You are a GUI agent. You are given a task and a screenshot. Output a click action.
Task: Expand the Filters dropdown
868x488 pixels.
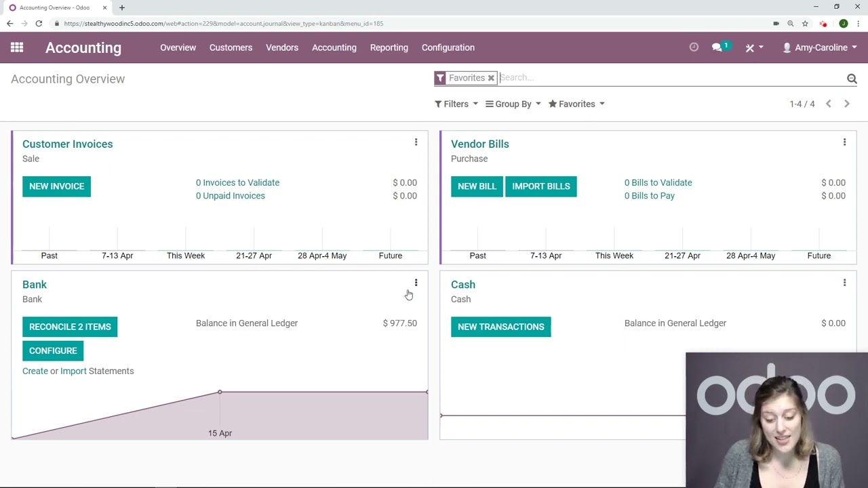(x=456, y=104)
